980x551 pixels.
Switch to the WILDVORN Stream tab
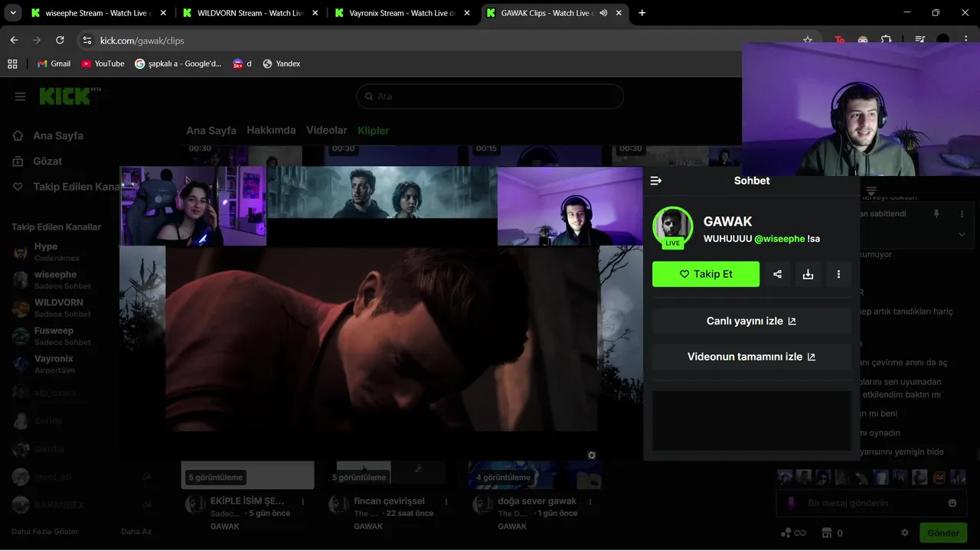[x=250, y=13]
